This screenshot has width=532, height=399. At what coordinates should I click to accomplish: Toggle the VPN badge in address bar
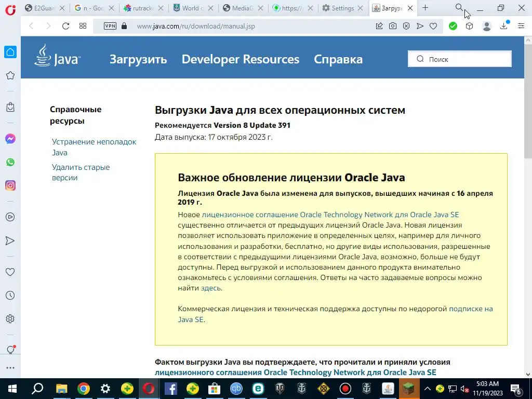pyautogui.click(x=110, y=26)
